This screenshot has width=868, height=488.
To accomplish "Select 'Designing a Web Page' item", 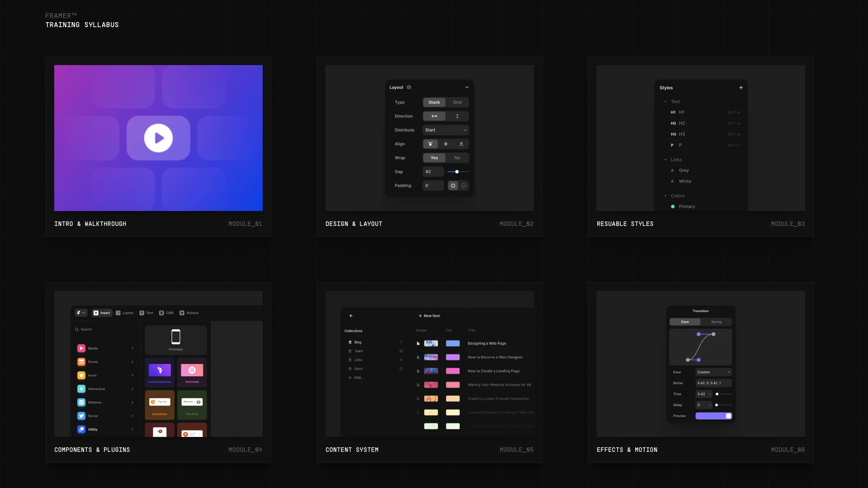I will point(487,343).
